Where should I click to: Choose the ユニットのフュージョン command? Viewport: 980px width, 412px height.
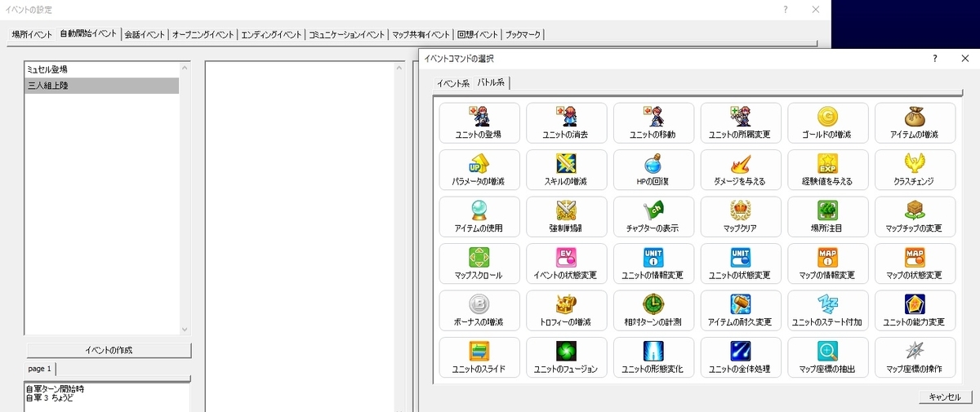567,359
